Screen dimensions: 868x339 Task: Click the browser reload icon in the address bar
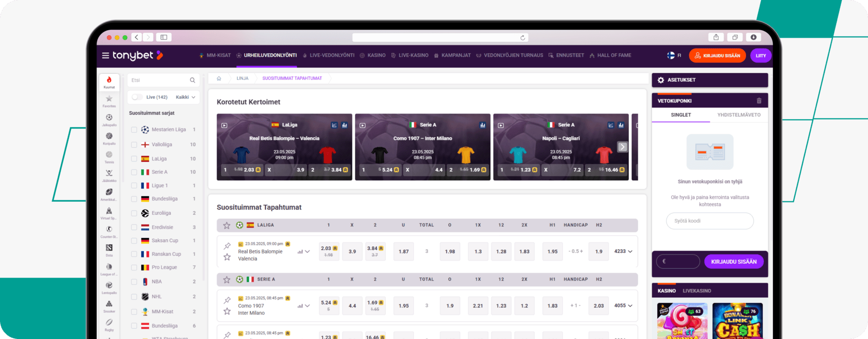click(x=523, y=38)
